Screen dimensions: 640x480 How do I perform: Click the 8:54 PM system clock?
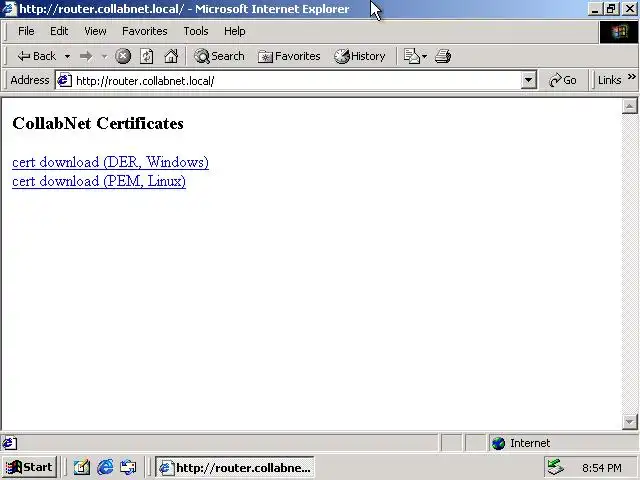pyautogui.click(x=602, y=468)
